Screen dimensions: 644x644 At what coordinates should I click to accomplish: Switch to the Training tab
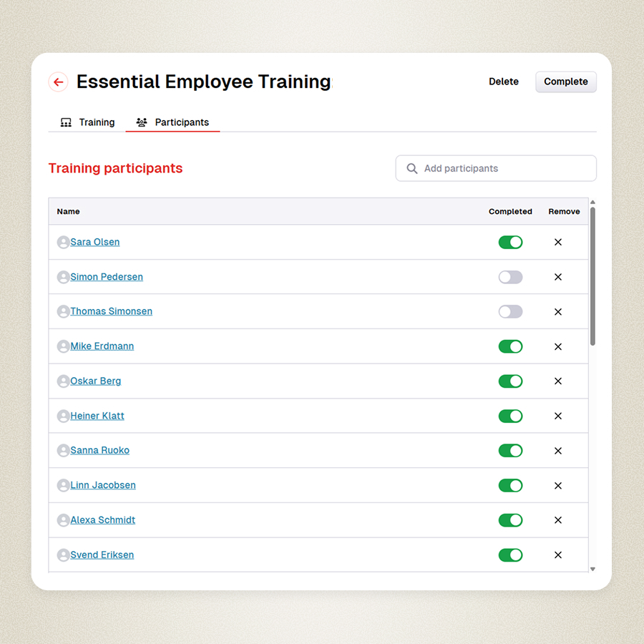coord(88,122)
